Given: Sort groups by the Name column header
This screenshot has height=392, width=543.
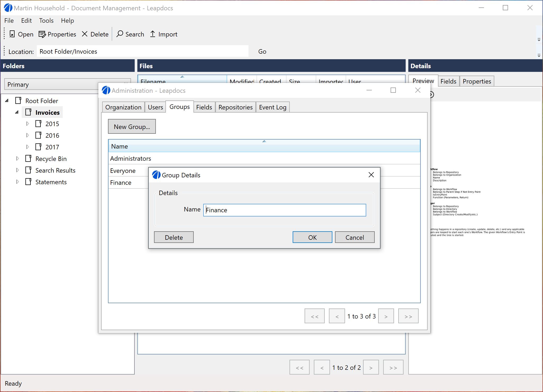Looking at the screenshot, I should 264,146.
